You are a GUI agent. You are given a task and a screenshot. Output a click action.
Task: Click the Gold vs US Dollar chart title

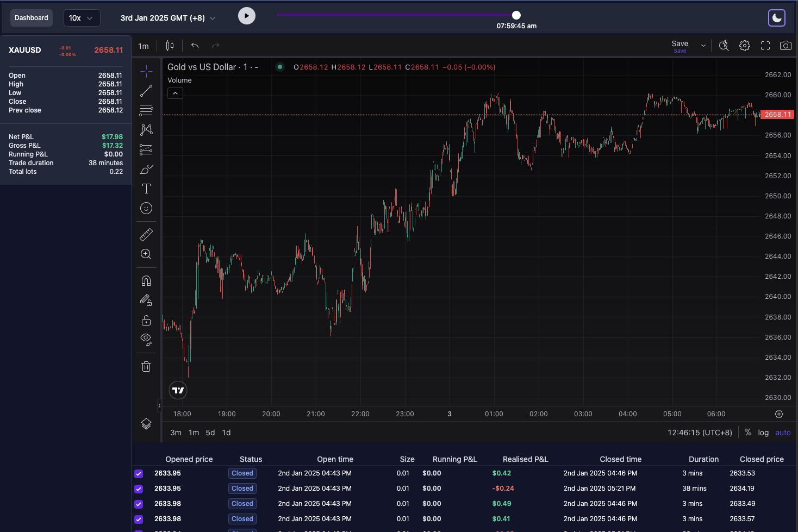(202, 67)
